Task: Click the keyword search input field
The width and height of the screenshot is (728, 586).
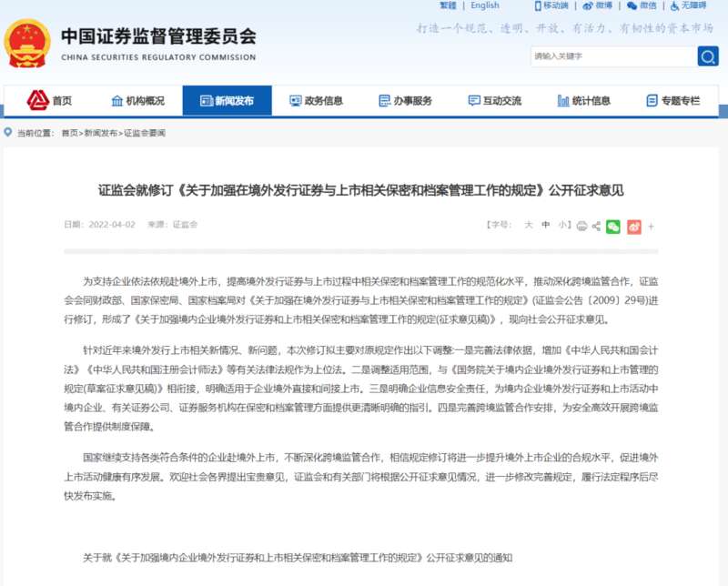Action: click(x=612, y=56)
